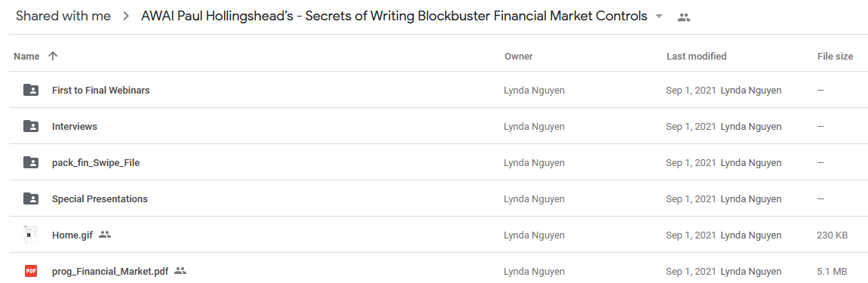Viewport: 868px width, 283px height.
Task: Click the shared people icon beside prog_Financial_Market.pdf
Action: click(x=180, y=271)
